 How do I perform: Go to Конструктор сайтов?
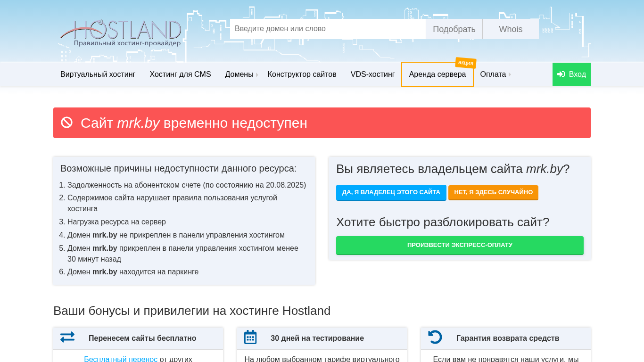click(x=302, y=74)
